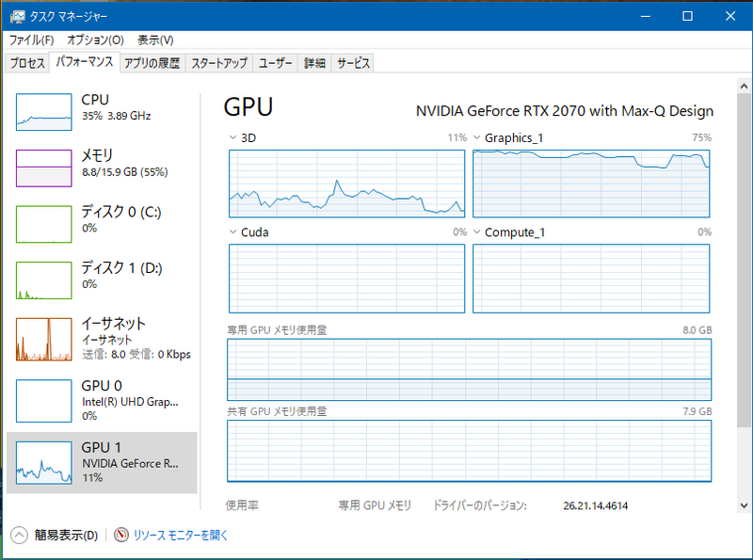Select the メモリ usage mini graph

pyautogui.click(x=43, y=168)
